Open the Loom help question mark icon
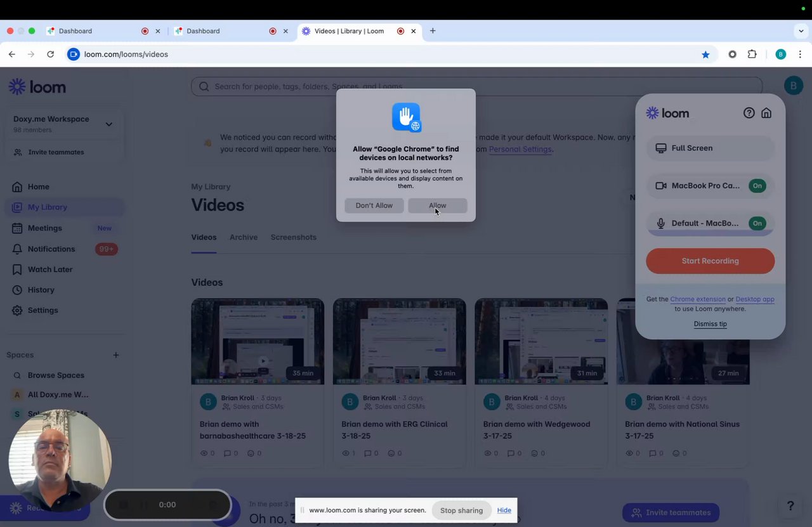The height and width of the screenshot is (527, 812). point(749,113)
